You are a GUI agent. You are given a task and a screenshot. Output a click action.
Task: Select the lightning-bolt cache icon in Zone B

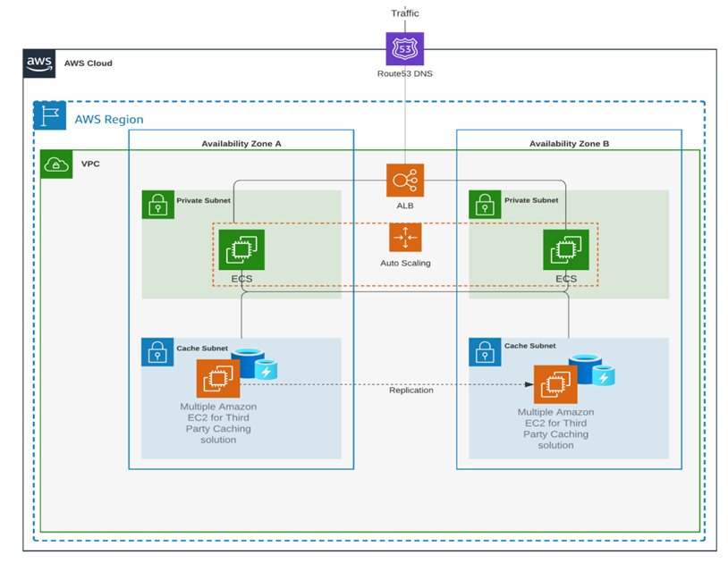pyautogui.click(x=604, y=376)
